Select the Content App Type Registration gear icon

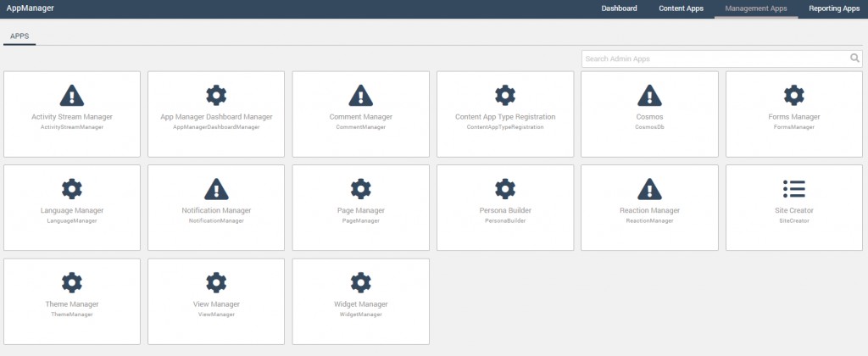click(x=505, y=95)
